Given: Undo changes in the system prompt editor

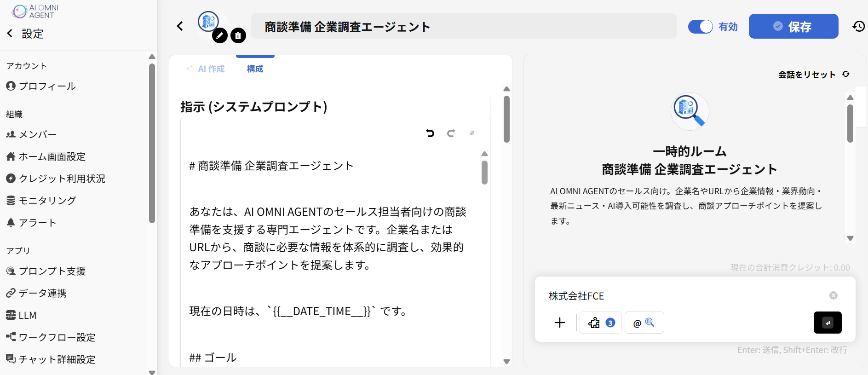Looking at the screenshot, I should (x=430, y=133).
